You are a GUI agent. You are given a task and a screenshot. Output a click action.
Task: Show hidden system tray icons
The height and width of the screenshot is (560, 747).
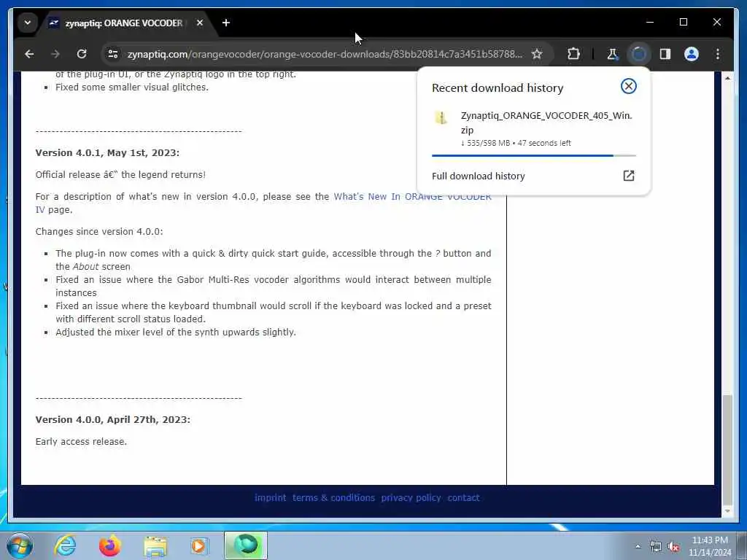(638, 547)
